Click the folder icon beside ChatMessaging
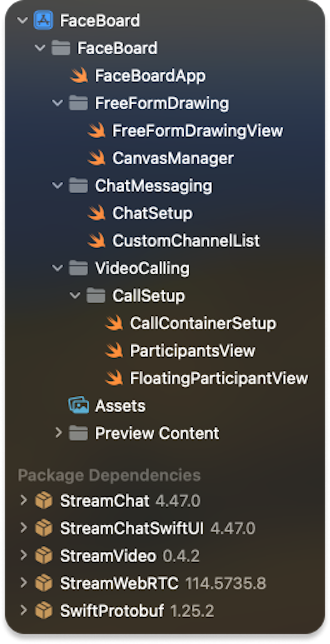The width and height of the screenshot is (330, 644). 78,185
